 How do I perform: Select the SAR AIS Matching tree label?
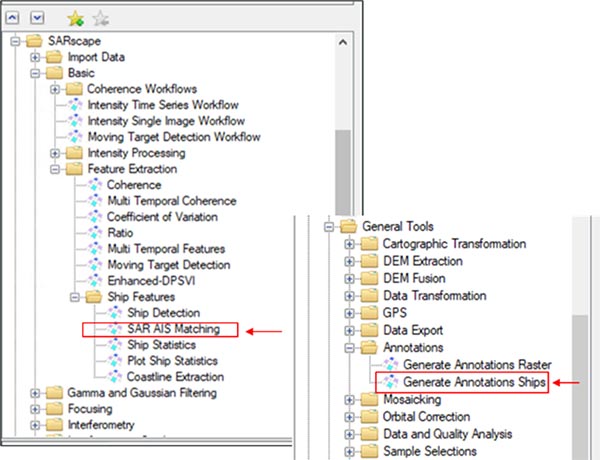point(173,329)
